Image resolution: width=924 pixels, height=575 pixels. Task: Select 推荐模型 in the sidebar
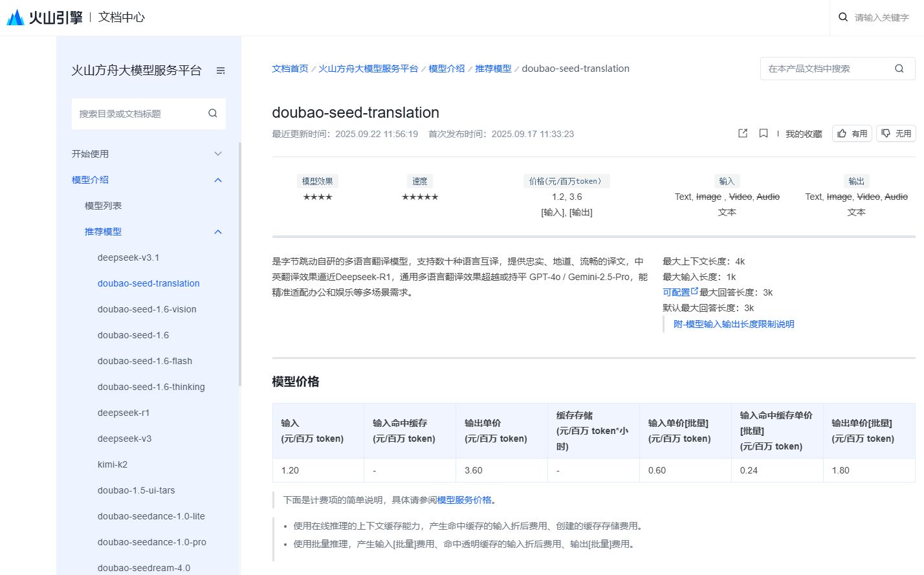(x=104, y=232)
